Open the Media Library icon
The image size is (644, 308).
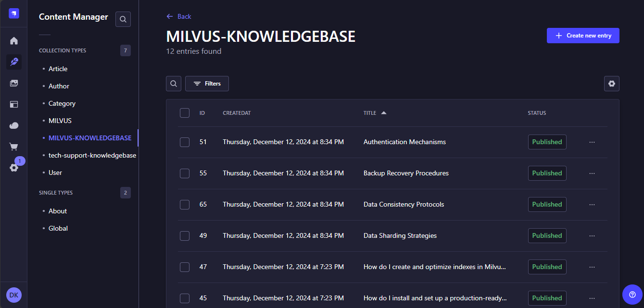[x=14, y=83]
